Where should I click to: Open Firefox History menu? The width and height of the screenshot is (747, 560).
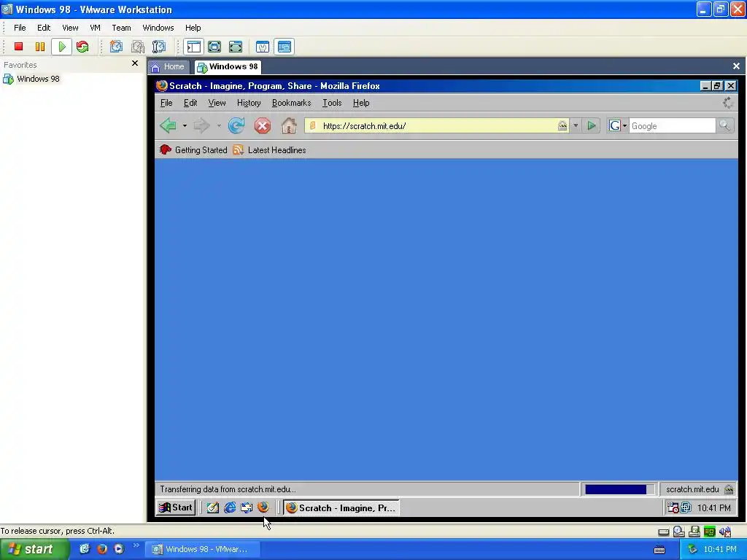point(249,103)
